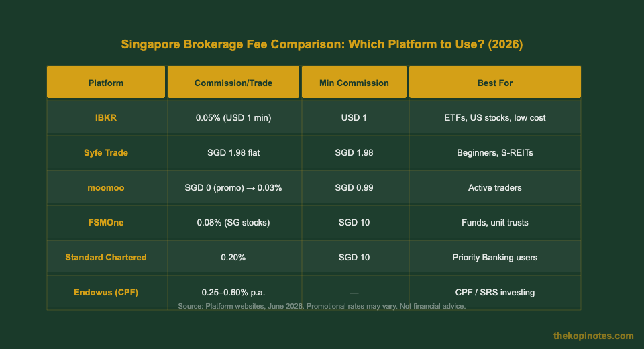
Task: Select the '0.20%' commission cell
Action: [x=233, y=258]
